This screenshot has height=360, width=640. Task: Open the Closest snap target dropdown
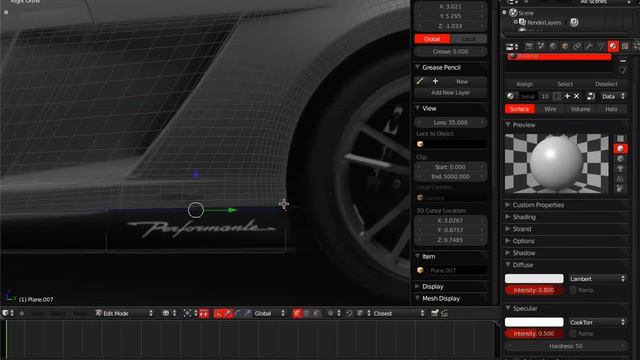(x=399, y=313)
